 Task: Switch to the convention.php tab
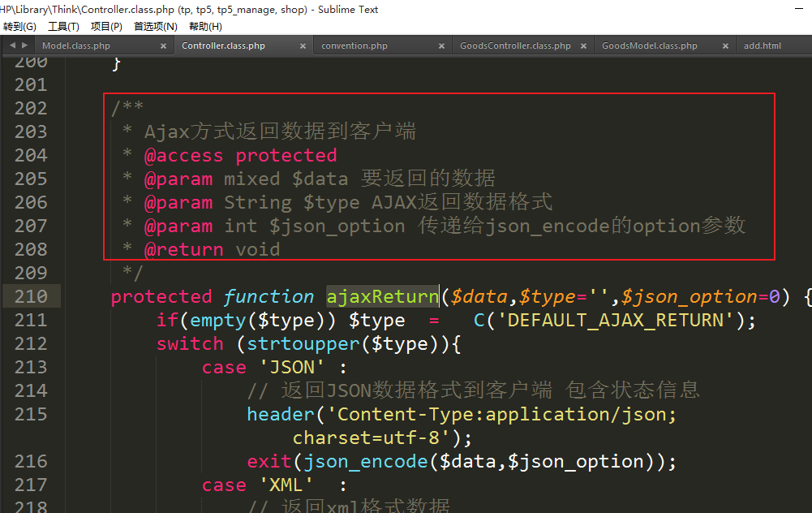(354, 46)
